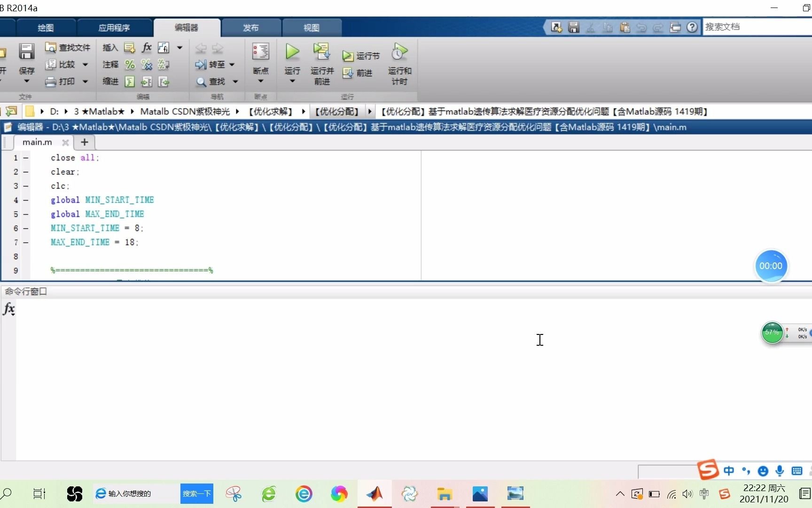
Task: Click the quick access paste icon
Action: coord(625,27)
